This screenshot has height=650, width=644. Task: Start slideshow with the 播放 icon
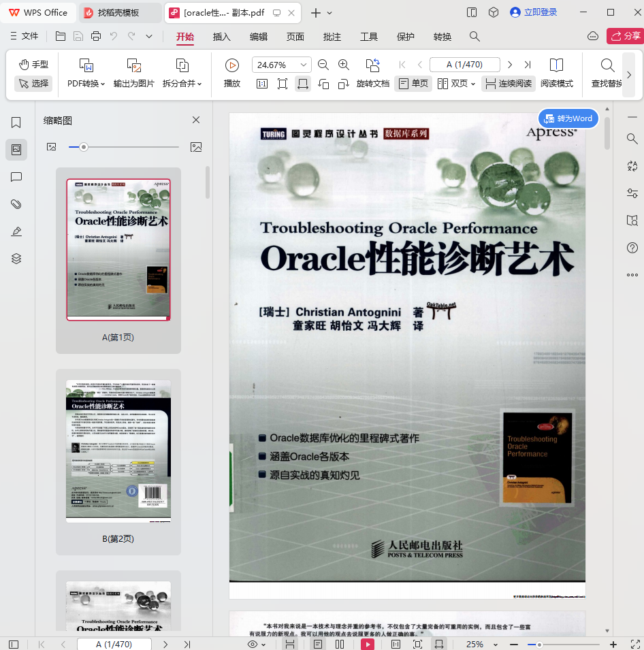(x=232, y=65)
